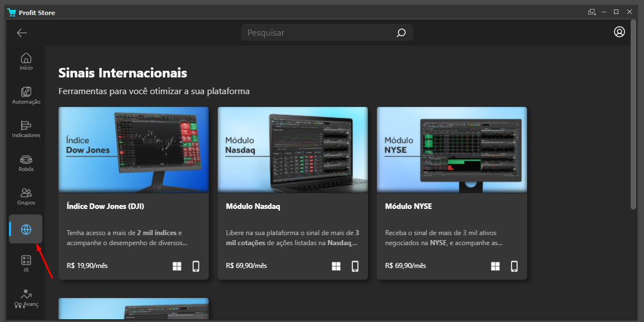Click Windows icon on Módulo Nasdaq card
Screen dimensions: 644x322
click(336, 266)
